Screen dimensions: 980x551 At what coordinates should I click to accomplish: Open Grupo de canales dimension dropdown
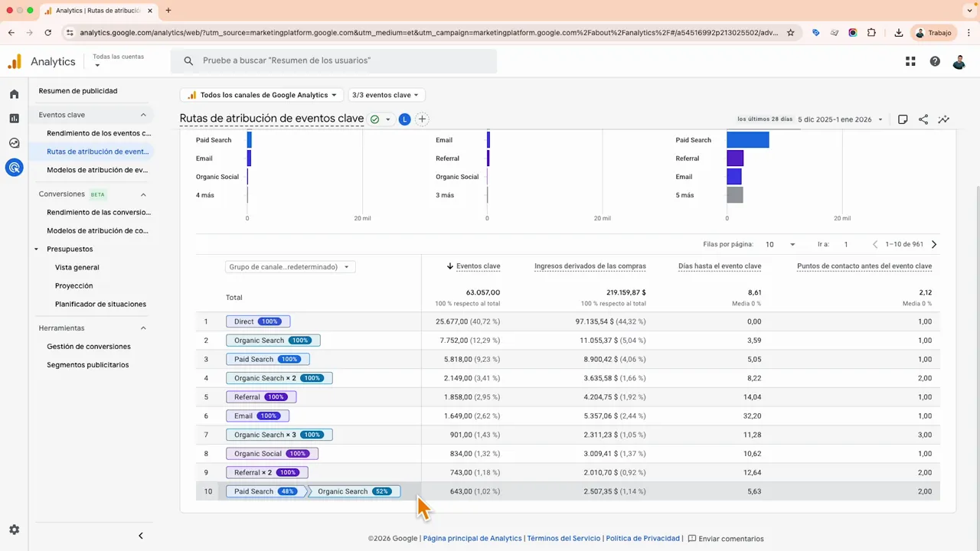[290, 267]
